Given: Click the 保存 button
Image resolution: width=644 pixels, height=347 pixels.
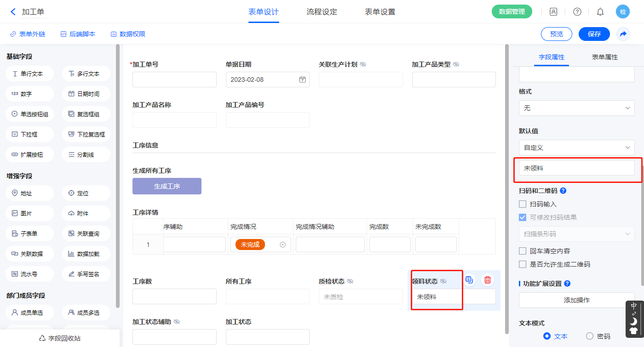Looking at the screenshot, I should [x=594, y=34].
